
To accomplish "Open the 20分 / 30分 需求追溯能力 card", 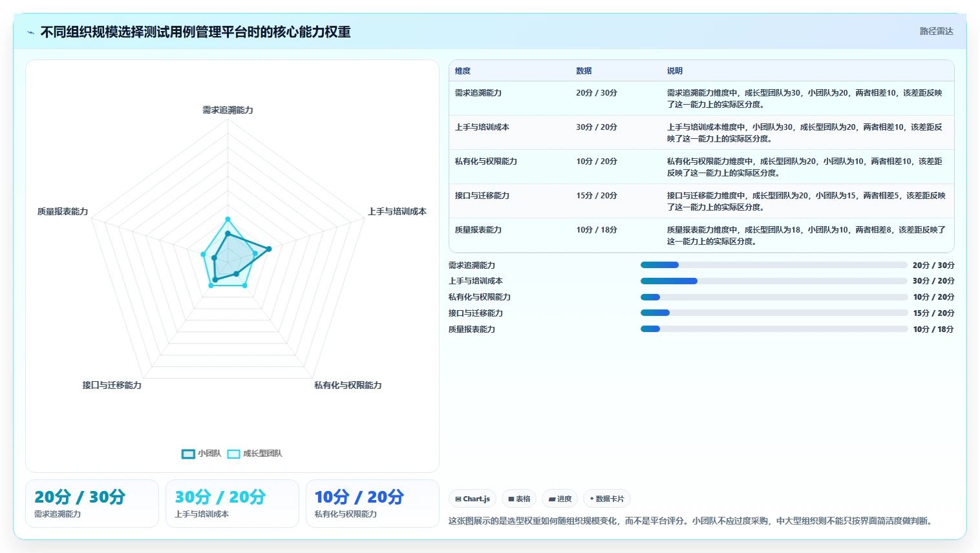I will click(92, 504).
